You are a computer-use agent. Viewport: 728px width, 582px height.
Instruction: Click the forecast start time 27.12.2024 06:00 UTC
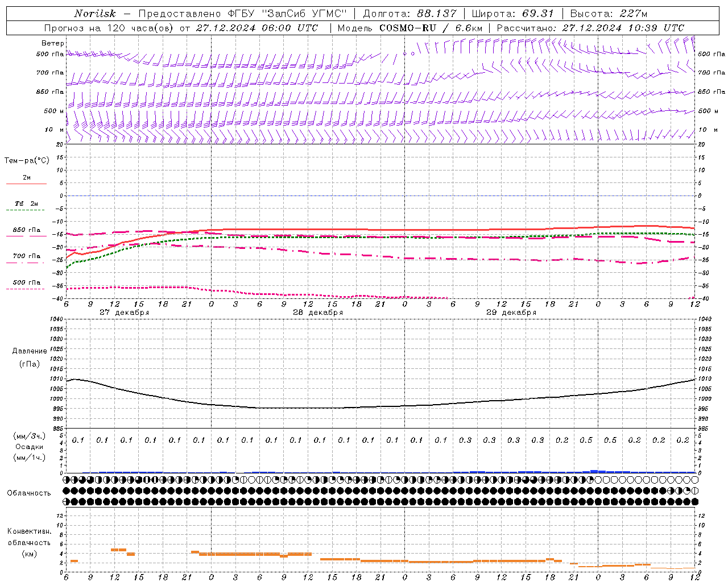(x=257, y=28)
